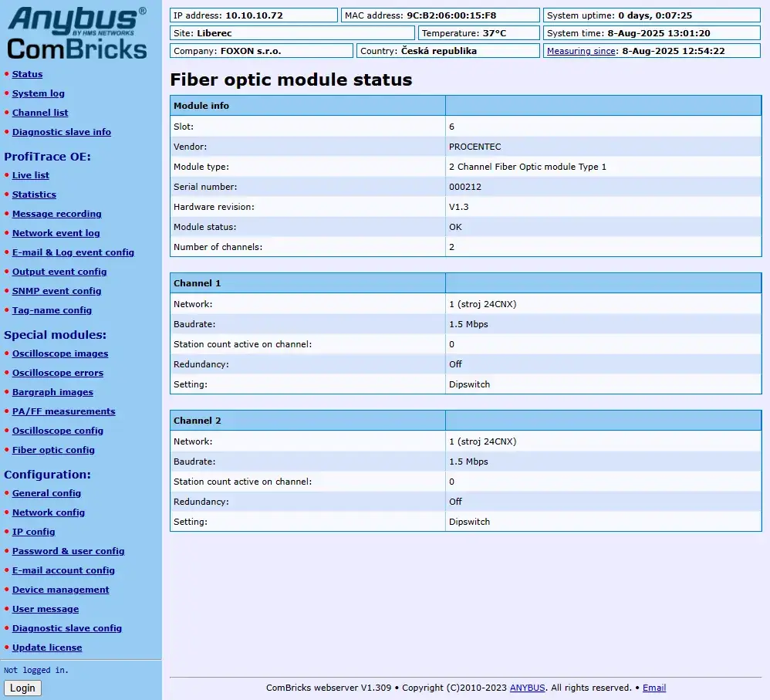
Task: Open IP config
Action: tap(33, 532)
